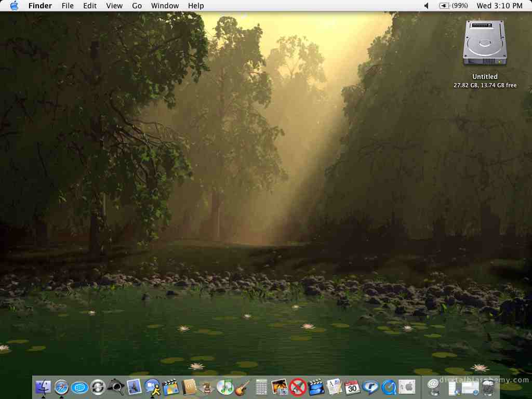Open the Go menu
532x399 pixels.
point(137,6)
